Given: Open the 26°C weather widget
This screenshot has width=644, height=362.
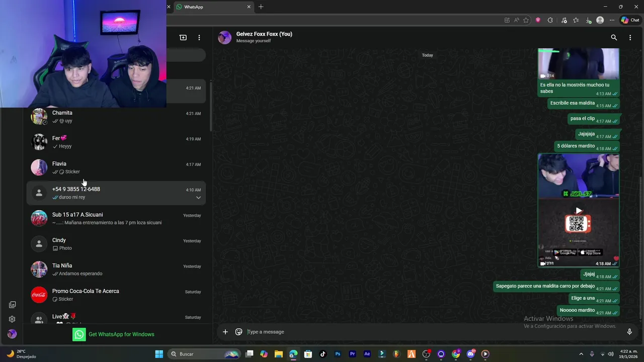Looking at the screenshot, I should click(20, 354).
